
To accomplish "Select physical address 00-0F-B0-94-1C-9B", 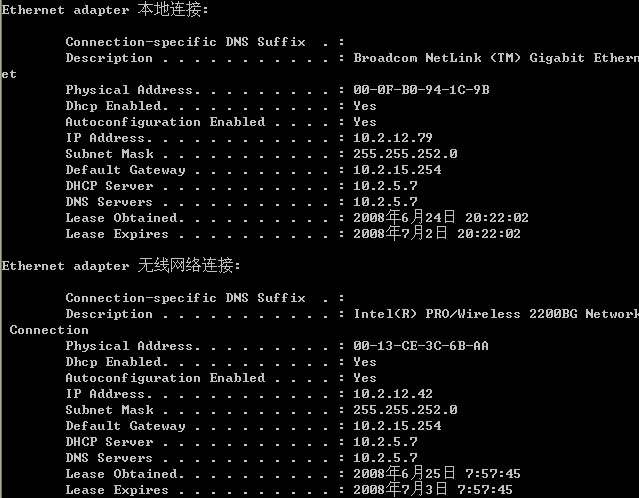I will pyautogui.click(x=421, y=90).
